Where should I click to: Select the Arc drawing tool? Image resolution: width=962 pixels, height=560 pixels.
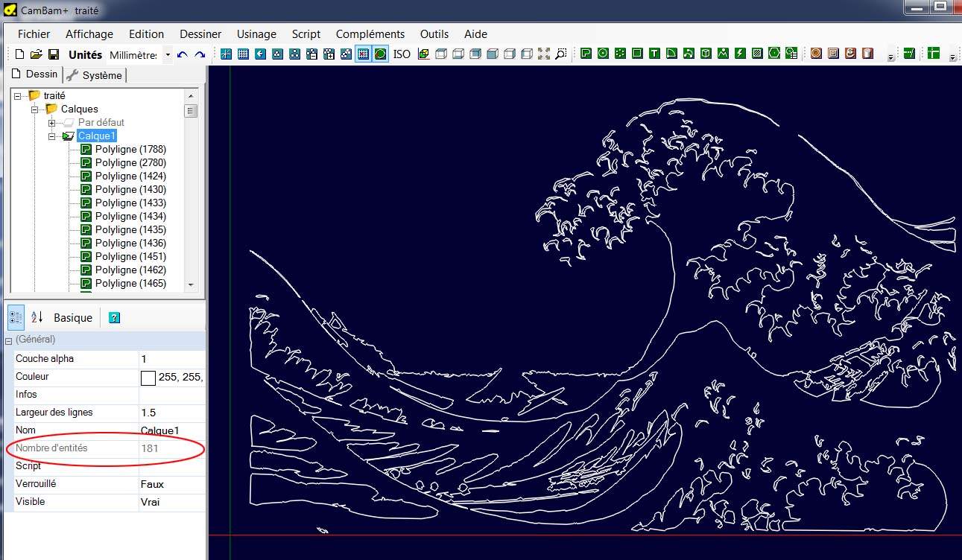tap(671, 54)
